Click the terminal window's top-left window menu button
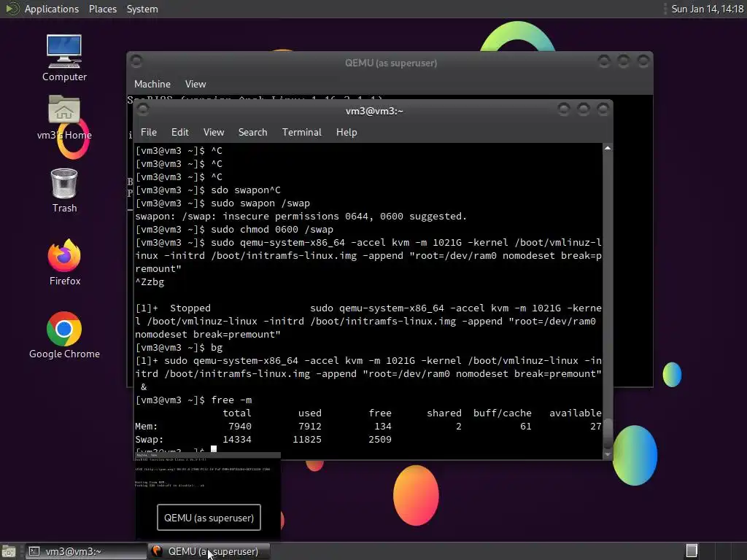Screen dimensions: 747x560 142,109
